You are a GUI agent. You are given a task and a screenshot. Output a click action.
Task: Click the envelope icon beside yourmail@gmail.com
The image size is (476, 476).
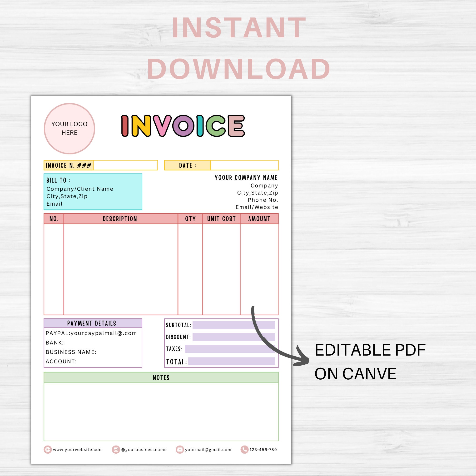coord(179,449)
